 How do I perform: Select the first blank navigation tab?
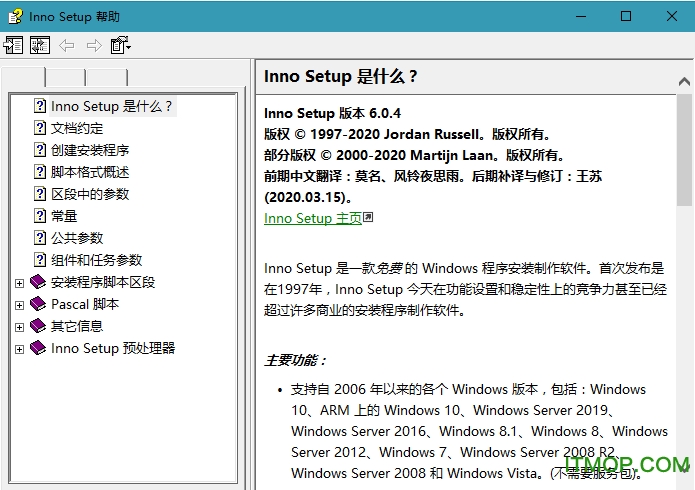click(x=23, y=76)
